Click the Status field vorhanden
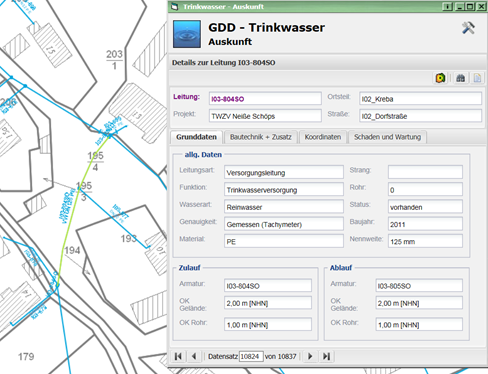This screenshot has height=374, width=488. pyautogui.click(x=425, y=207)
